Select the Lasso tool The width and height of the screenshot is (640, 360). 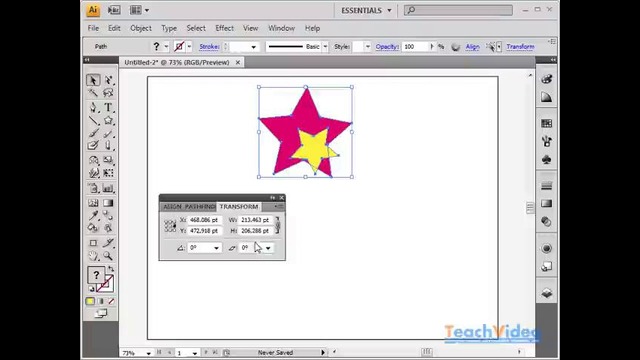108,93
